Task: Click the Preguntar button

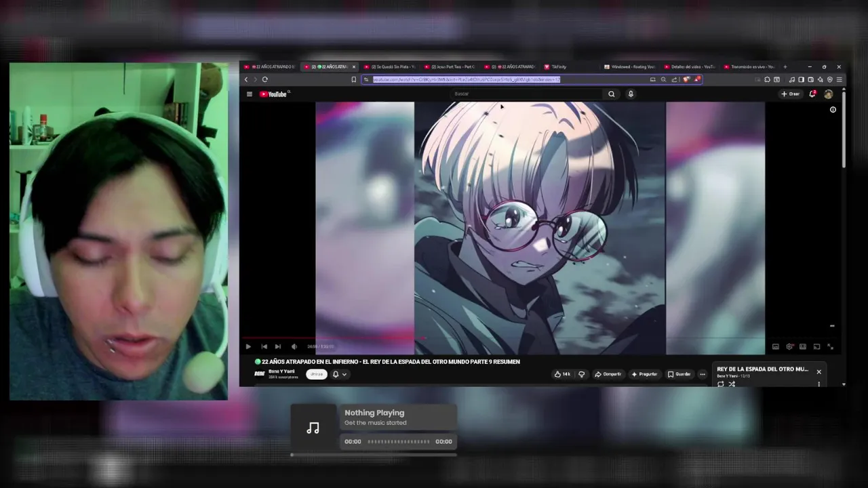Action: click(x=645, y=374)
